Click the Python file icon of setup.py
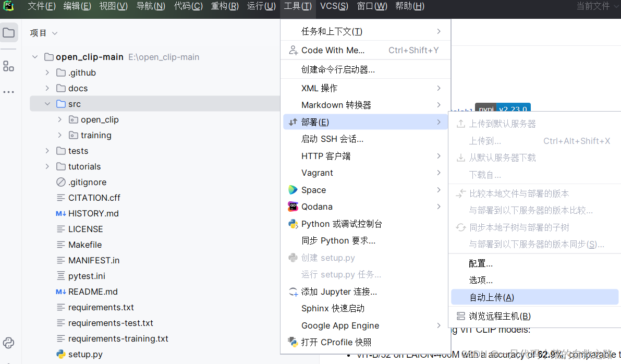 click(60, 354)
